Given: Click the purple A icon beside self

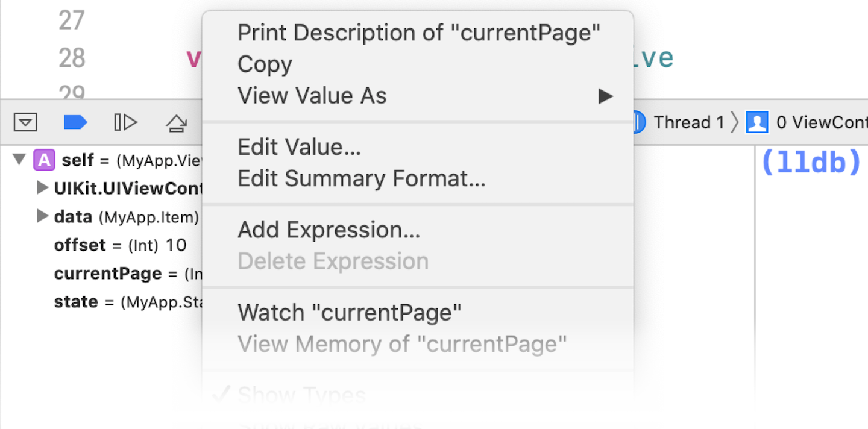Looking at the screenshot, I should coord(44,160).
